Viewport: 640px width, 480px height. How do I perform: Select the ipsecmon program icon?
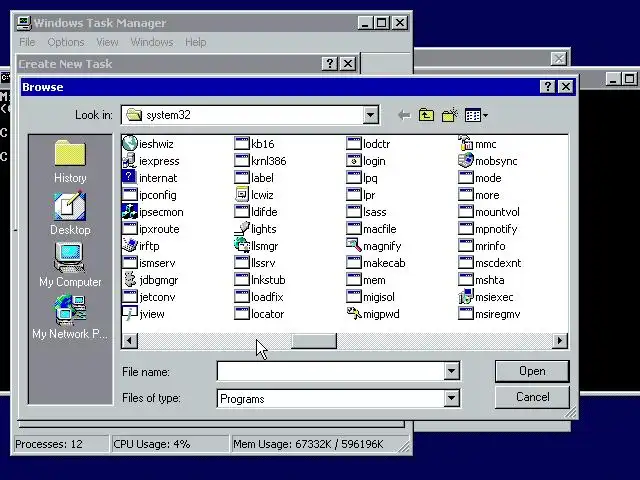tap(130, 212)
